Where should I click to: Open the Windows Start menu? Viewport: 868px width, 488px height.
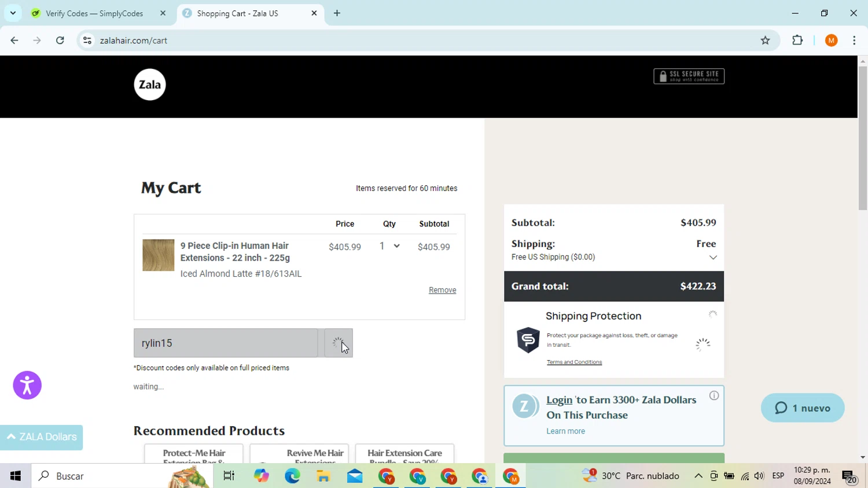(x=16, y=476)
